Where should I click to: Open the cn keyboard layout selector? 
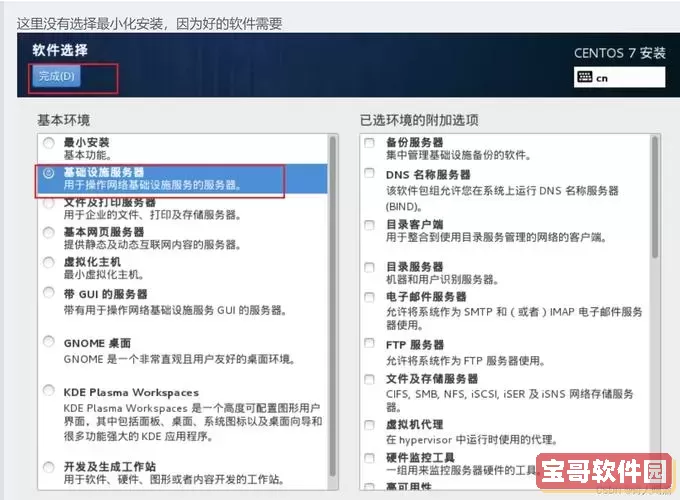click(619, 78)
